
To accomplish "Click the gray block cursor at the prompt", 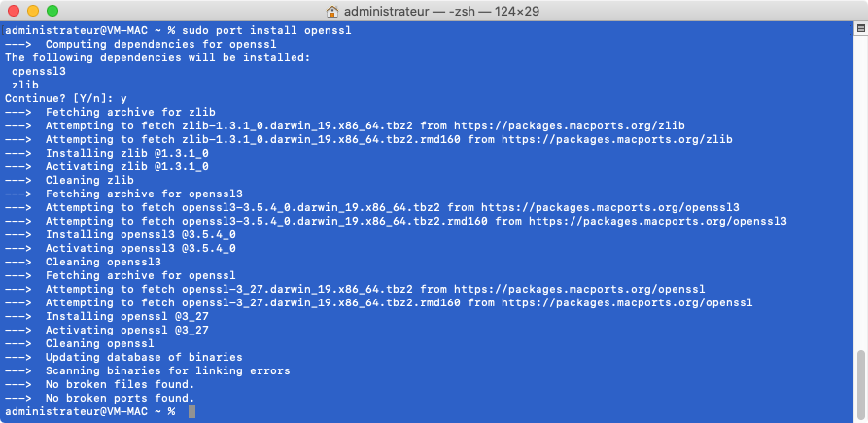I will (x=192, y=411).
